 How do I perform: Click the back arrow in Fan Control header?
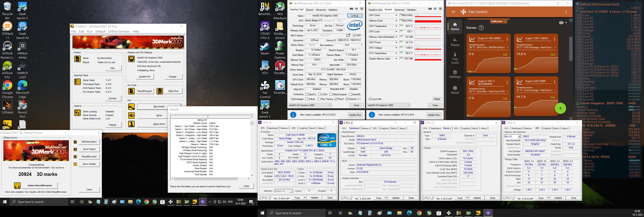point(453,12)
